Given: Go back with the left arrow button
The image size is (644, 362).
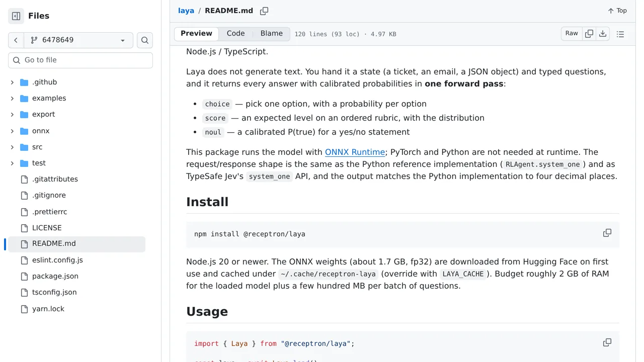Looking at the screenshot, I should pyautogui.click(x=16, y=40).
